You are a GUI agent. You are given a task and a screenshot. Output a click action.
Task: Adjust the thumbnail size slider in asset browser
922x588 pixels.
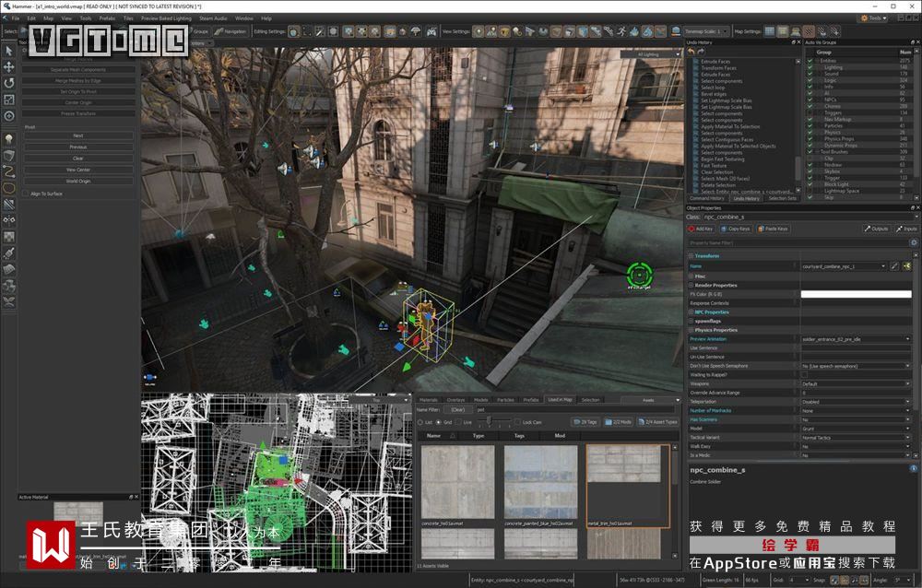click(x=490, y=421)
